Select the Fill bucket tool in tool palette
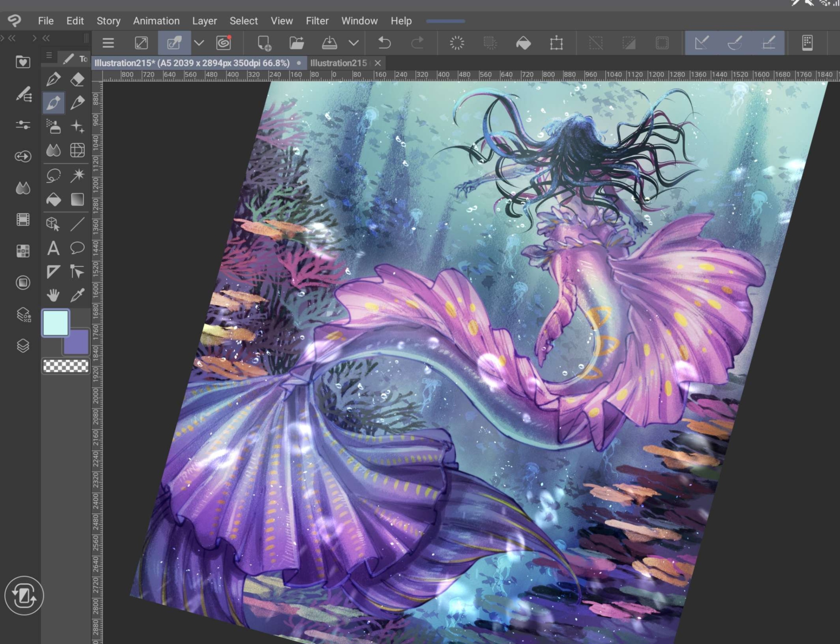840x644 pixels. pos(53,199)
